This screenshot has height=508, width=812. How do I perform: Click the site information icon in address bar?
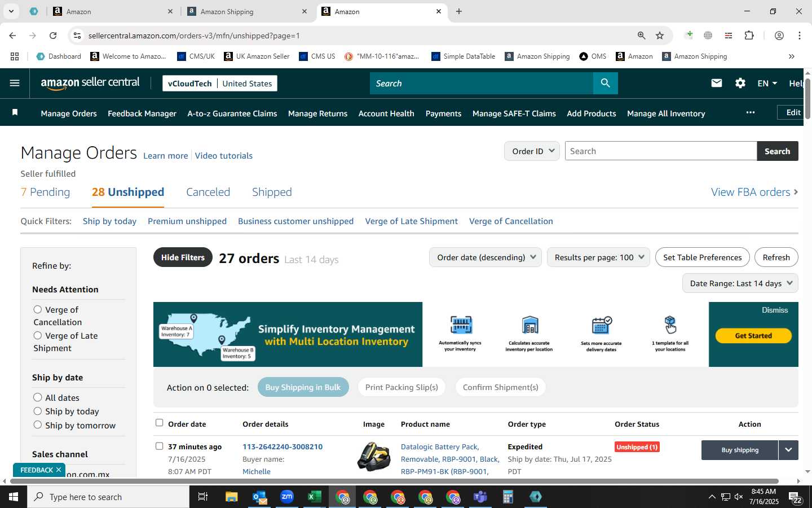[77, 36]
